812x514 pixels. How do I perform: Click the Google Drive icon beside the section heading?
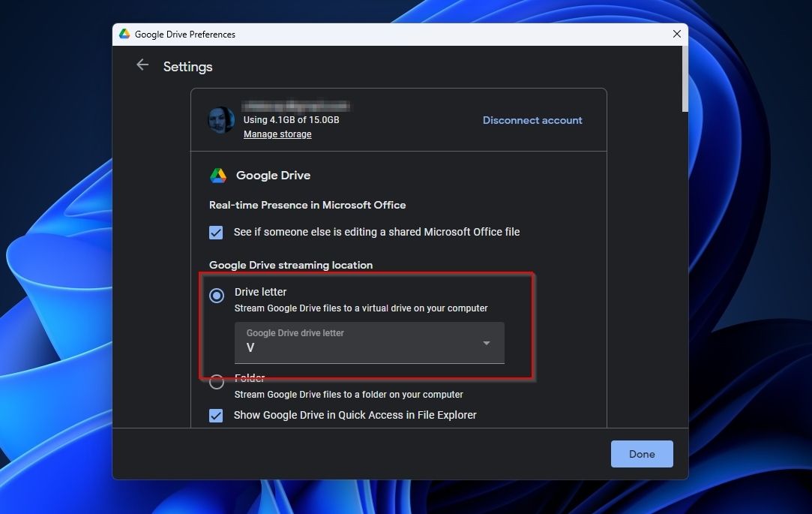(x=218, y=175)
